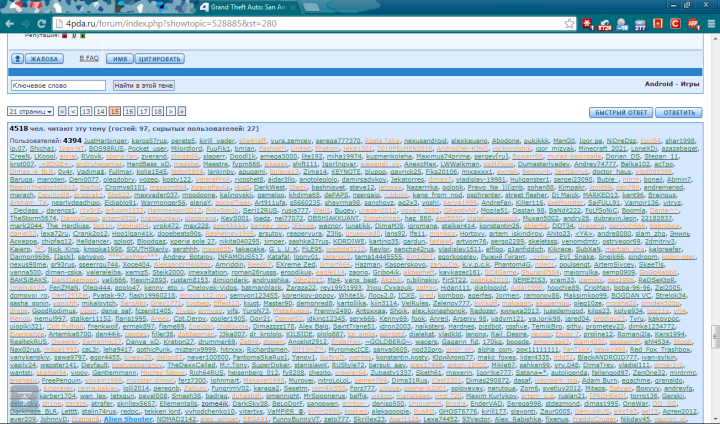Open the red extension icon left of the 5728 badge

(x=588, y=24)
